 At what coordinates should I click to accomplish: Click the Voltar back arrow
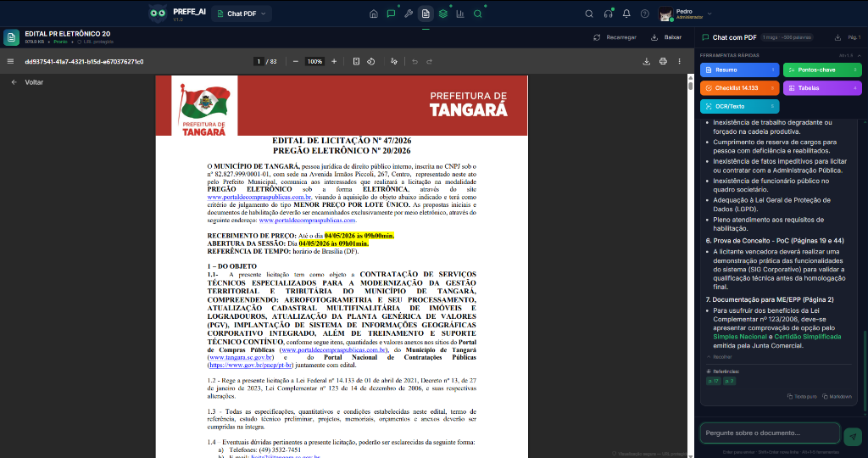[14, 82]
